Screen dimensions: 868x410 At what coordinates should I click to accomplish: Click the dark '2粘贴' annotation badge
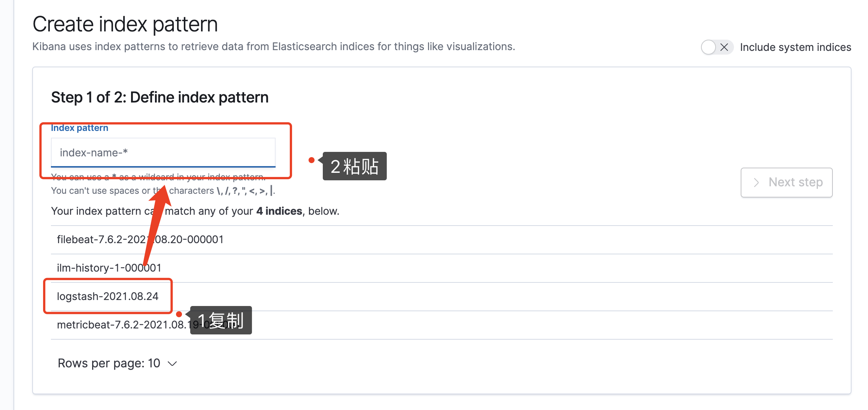point(354,166)
